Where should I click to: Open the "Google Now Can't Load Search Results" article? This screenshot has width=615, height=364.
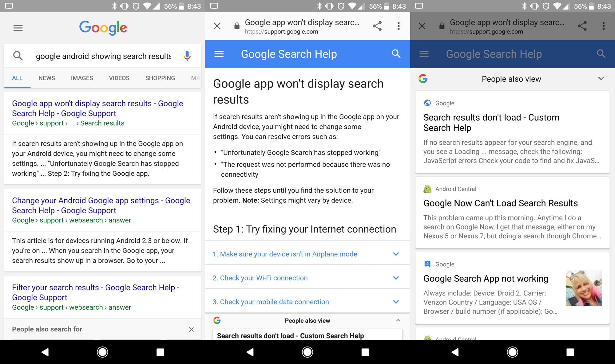pos(501,203)
